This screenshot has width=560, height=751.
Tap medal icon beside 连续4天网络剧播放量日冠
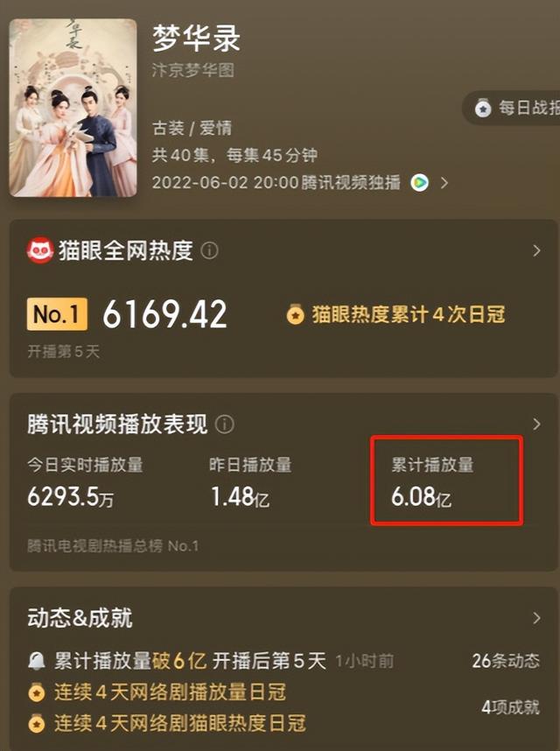coord(37,692)
